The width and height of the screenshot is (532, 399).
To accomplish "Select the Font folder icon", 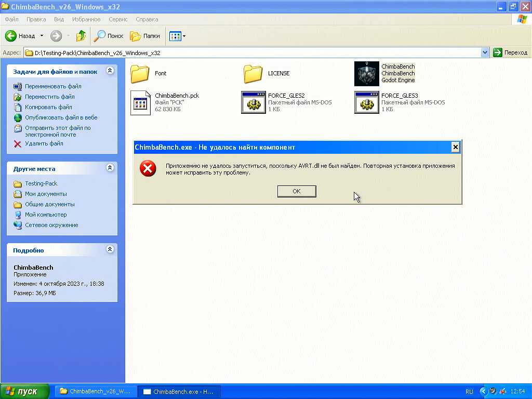I will pyautogui.click(x=140, y=74).
